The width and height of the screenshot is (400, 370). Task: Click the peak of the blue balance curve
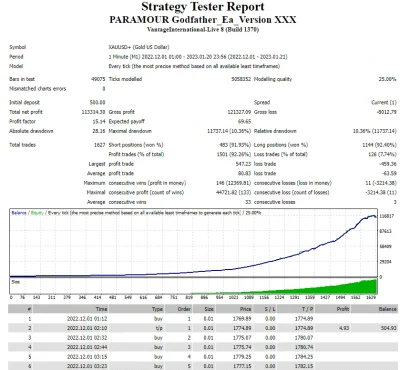click(373, 216)
